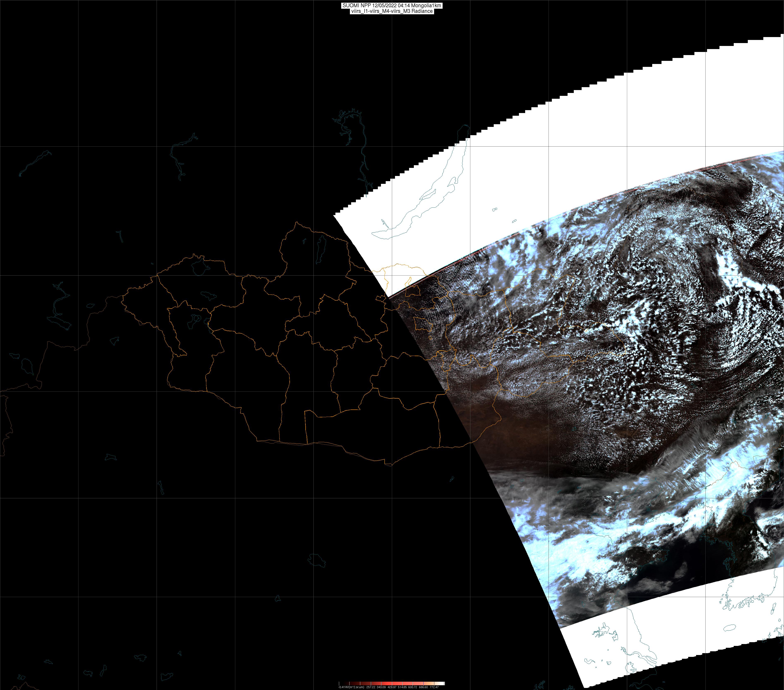Click the 428.97 colorbar value label

click(392, 687)
